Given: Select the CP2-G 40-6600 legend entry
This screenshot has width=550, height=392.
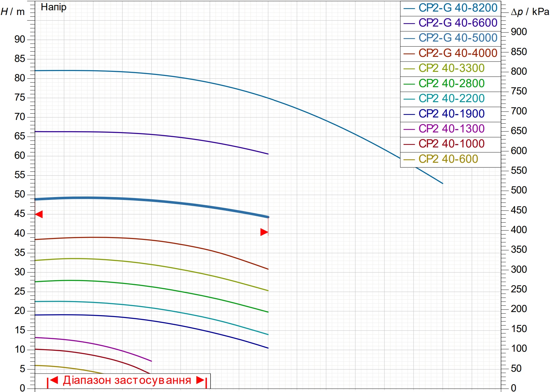Looking at the screenshot, I should [450, 23].
